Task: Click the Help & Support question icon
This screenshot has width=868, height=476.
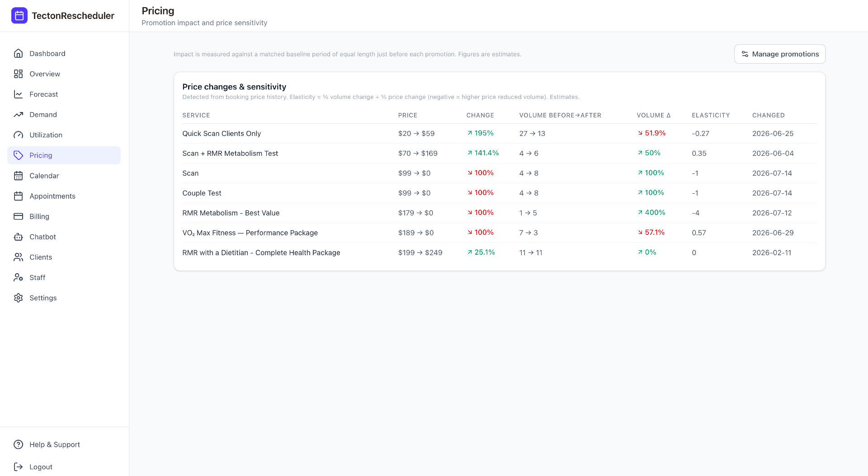Action: pos(18,444)
